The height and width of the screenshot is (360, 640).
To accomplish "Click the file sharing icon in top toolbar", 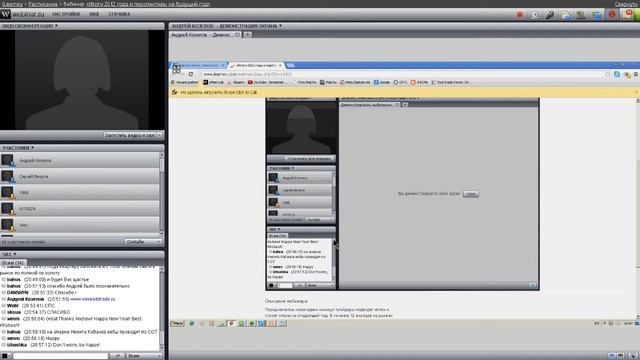I will click(565, 15).
